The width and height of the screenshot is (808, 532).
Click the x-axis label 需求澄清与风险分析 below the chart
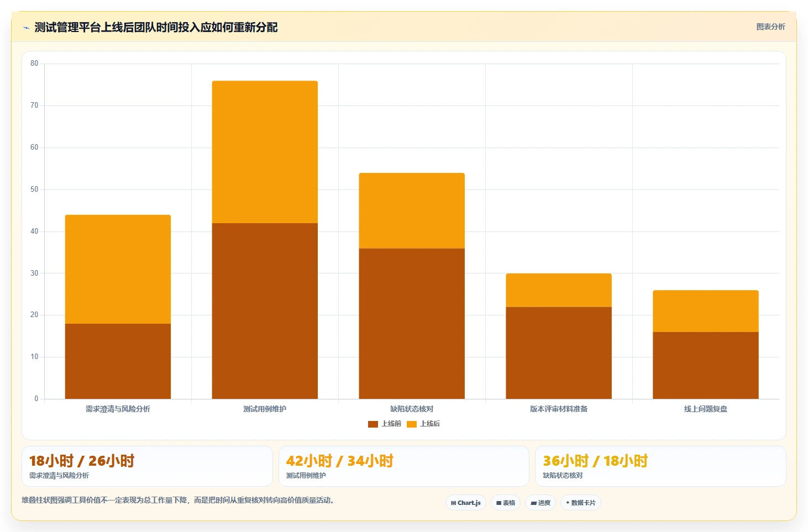coord(118,409)
